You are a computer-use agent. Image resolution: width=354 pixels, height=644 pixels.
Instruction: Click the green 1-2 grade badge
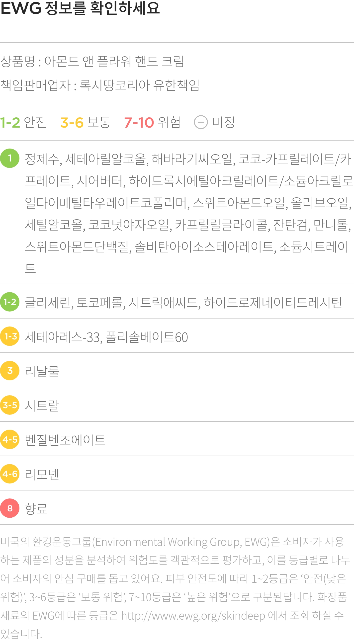[x=10, y=302]
